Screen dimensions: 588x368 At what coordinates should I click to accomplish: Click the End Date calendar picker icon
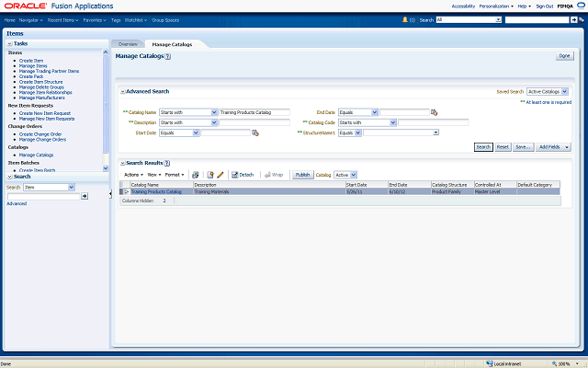(x=434, y=112)
